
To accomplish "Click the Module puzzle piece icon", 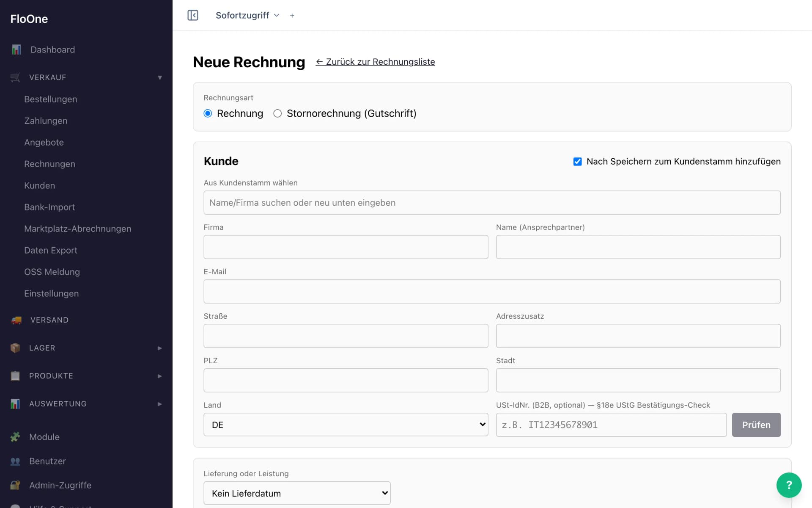I will pos(15,437).
